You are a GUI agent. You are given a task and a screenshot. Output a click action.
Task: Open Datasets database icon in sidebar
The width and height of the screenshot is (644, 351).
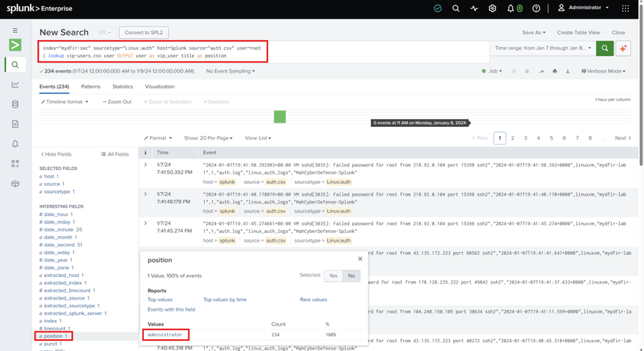[15, 104]
